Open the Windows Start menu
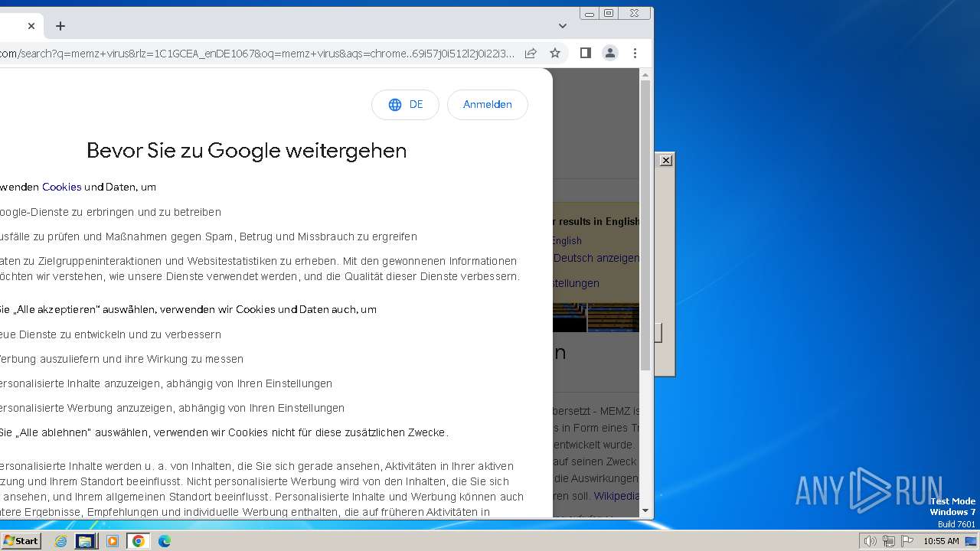Screen dimensions: 980x551 [x=21, y=541]
